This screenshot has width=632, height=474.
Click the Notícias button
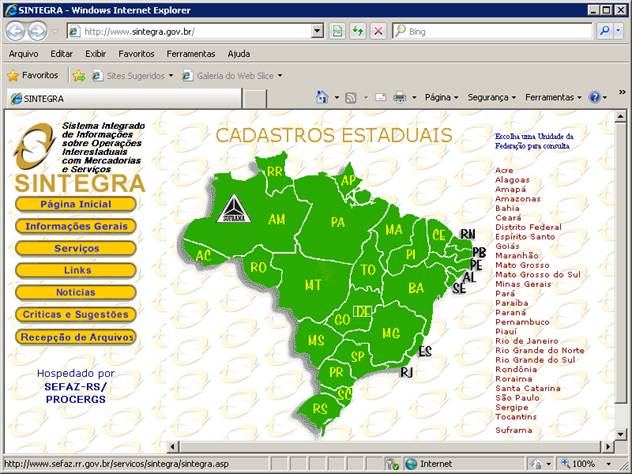coord(76,293)
